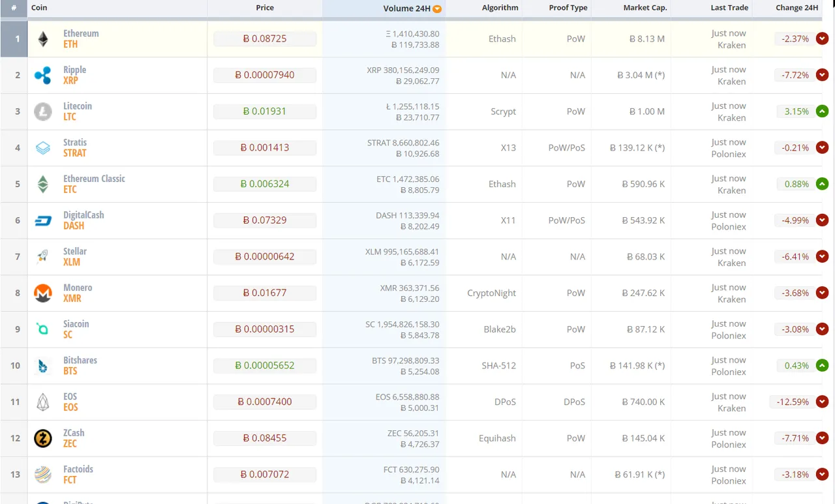Viewport: 835px width, 504px height.
Task: Click Ripple price Ƀ 0.00007940
Action: [265, 75]
